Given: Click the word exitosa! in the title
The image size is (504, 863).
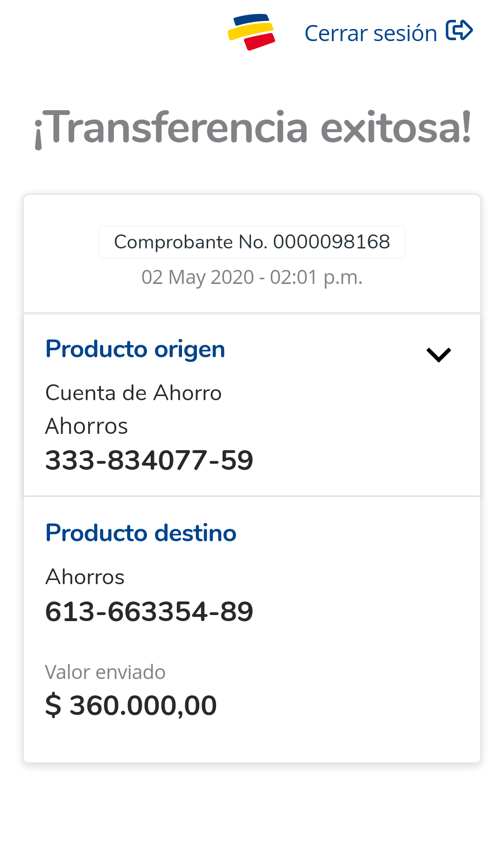Looking at the screenshot, I should click(x=396, y=127).
